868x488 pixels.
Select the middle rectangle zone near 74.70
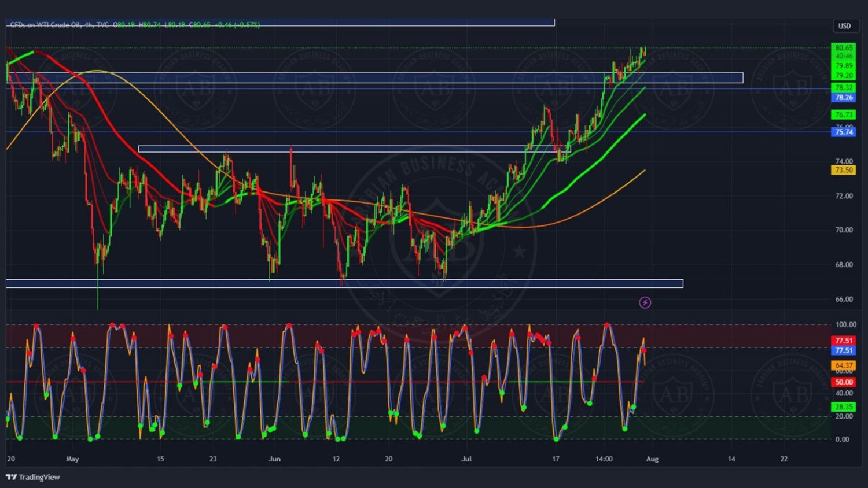(x=354, y=149)
